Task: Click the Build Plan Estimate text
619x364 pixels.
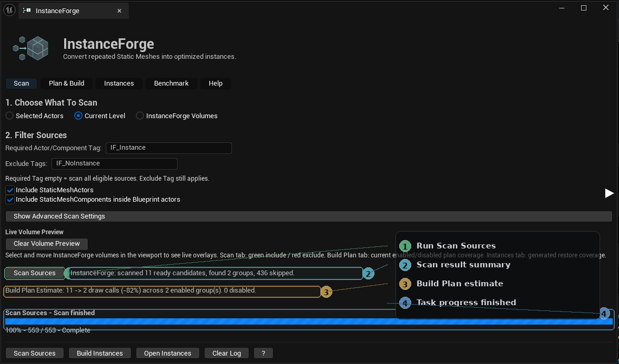Action: pos(130,290)
